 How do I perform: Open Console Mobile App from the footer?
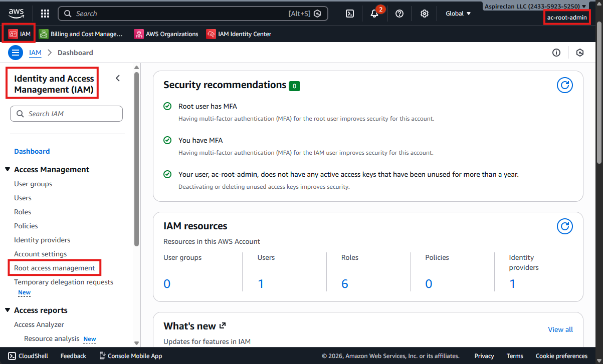(130, 355)
